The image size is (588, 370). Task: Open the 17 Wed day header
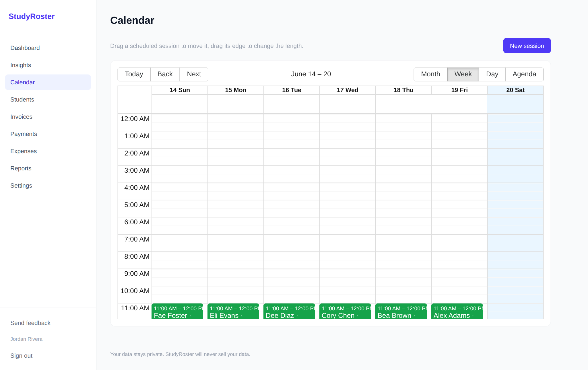(x=348, y=90)
